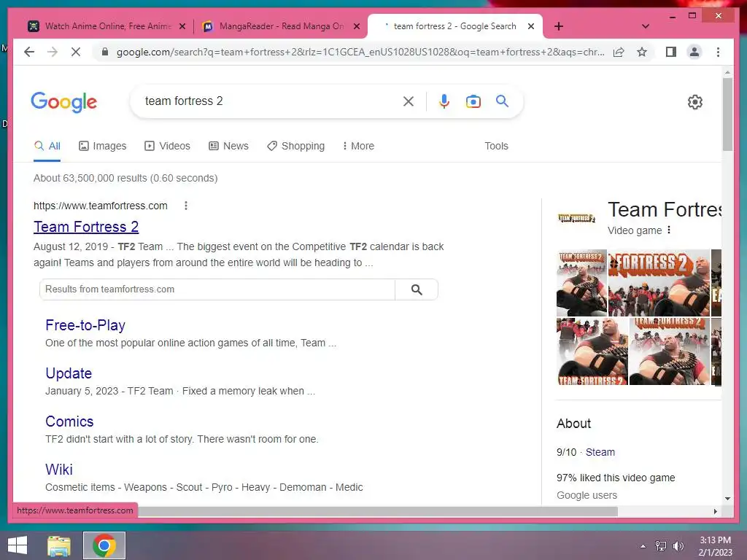This screenshot has height=560, width=747.
Task: Click the scroll down arrow
Action: [x=727, y=499]
